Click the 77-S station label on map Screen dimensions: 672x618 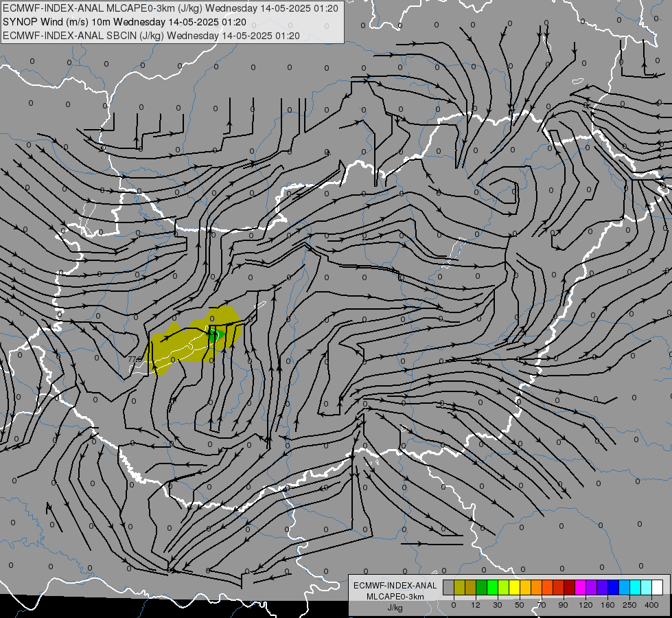click(135, 359)
